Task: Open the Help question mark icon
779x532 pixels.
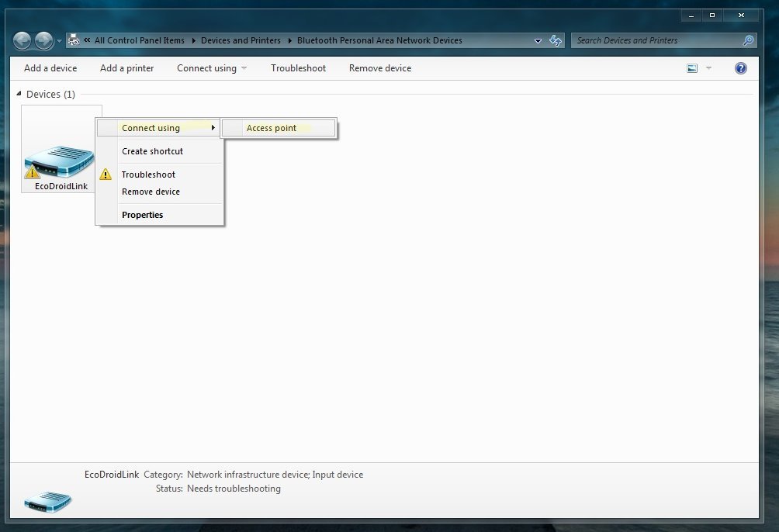Action: pyautogui.click(x=740, y=68)
